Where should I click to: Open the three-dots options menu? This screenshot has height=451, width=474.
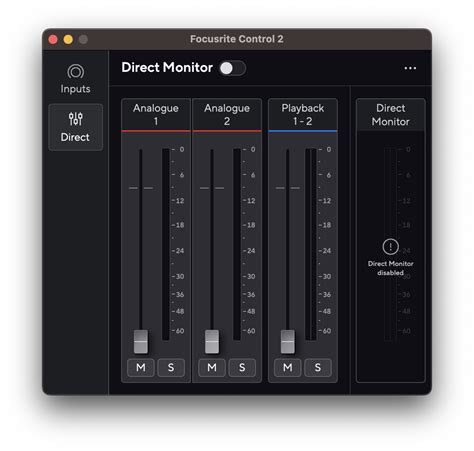[x=410, y=68]
